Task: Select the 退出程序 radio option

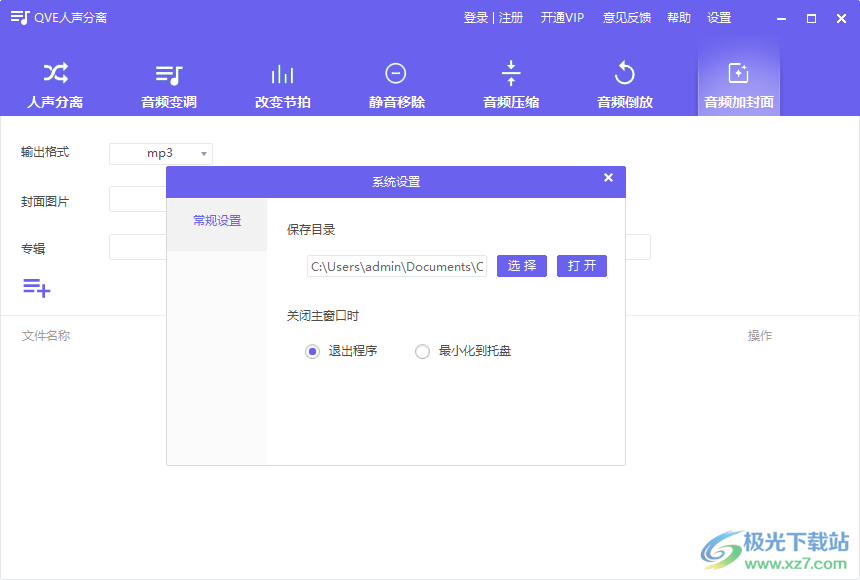Action: pos(310,351)
